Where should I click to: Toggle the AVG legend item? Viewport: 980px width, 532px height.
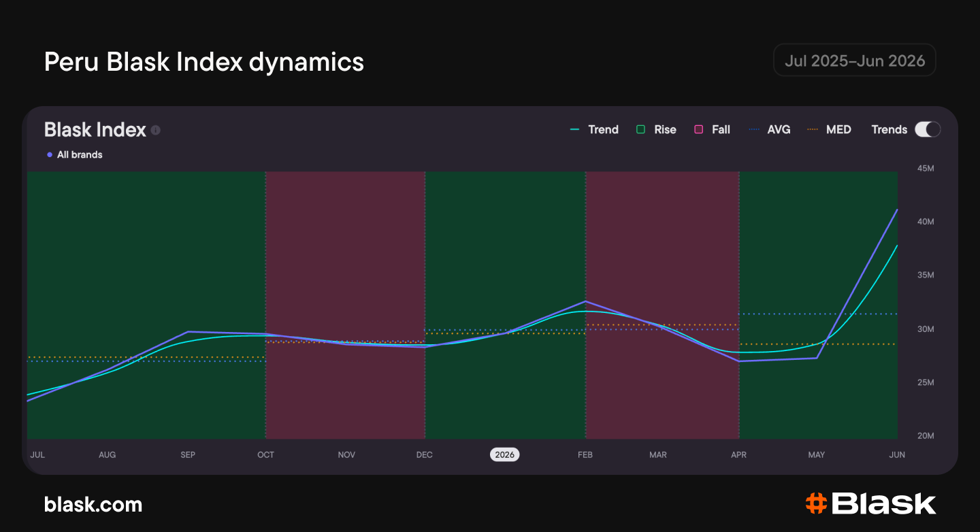tap(769, 129)
